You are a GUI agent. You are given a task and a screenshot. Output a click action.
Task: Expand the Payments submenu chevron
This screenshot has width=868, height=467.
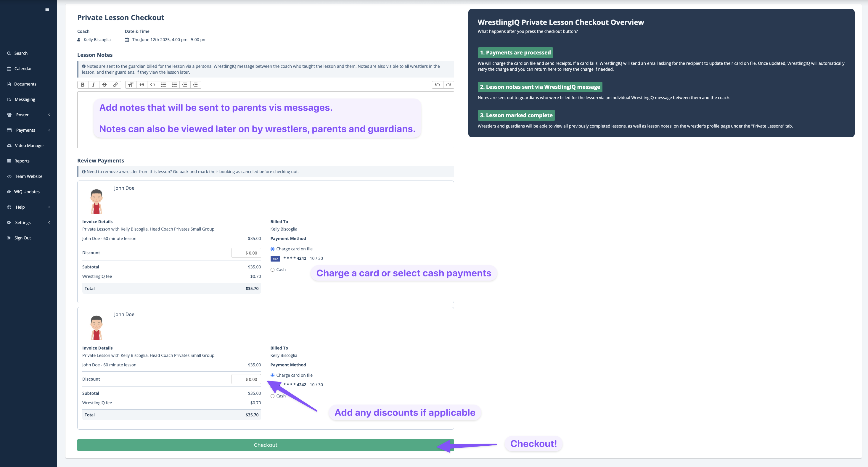click(49, 130)
